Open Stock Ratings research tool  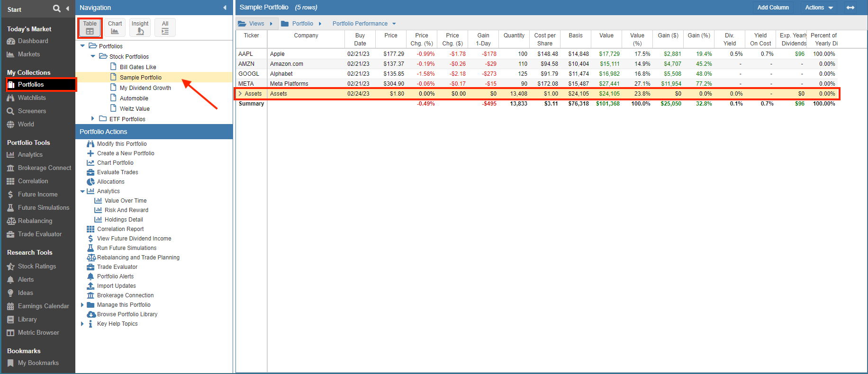tap(31, 267)
